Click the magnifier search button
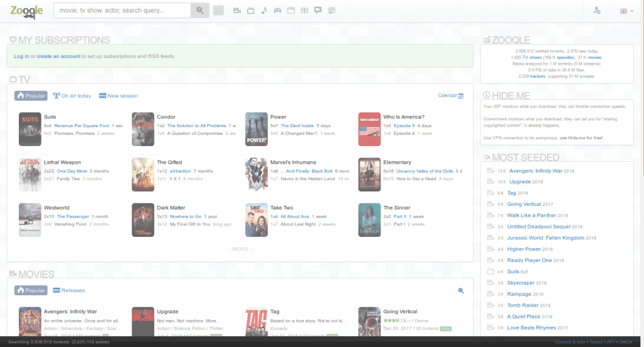The image size is (644, 347). coord(200,11)
